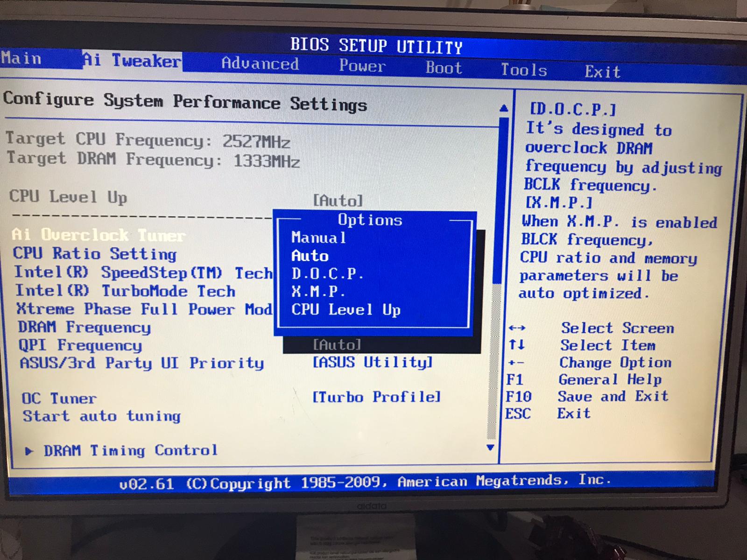
Task: Click the F10 Save and Exit hint
Action: [x=587, y=397]
